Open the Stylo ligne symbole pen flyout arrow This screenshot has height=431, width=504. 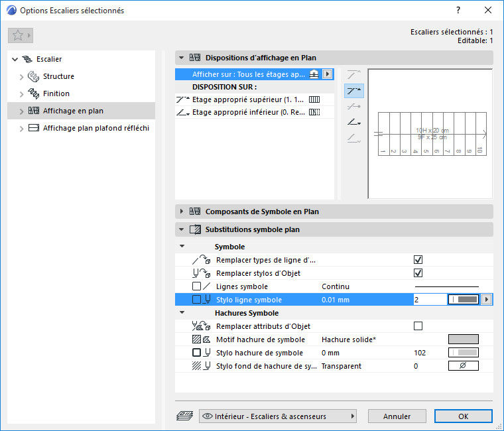tap(486, 300)
